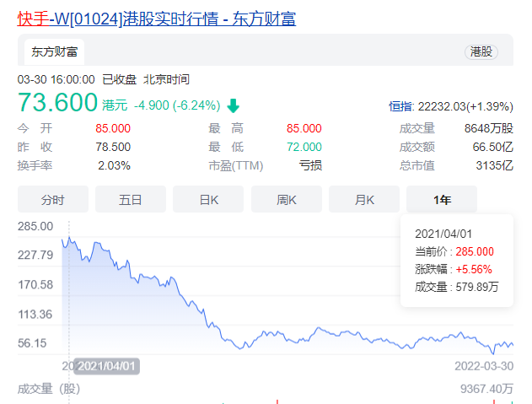This screenshot has width=532, height=404.
Task: Click the 北京时间 timezone label
Action: point(166,80)
